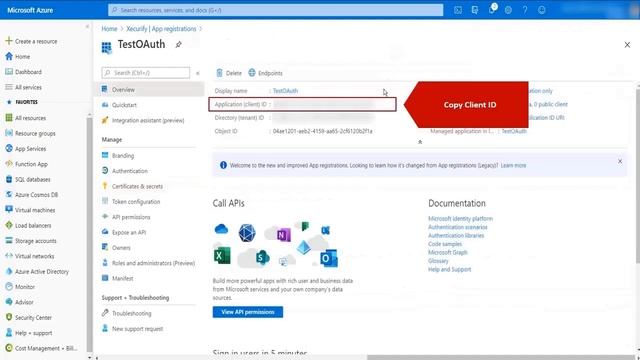Click the Load balancers icon
The image size is (640, 360).
click(9, 225)
